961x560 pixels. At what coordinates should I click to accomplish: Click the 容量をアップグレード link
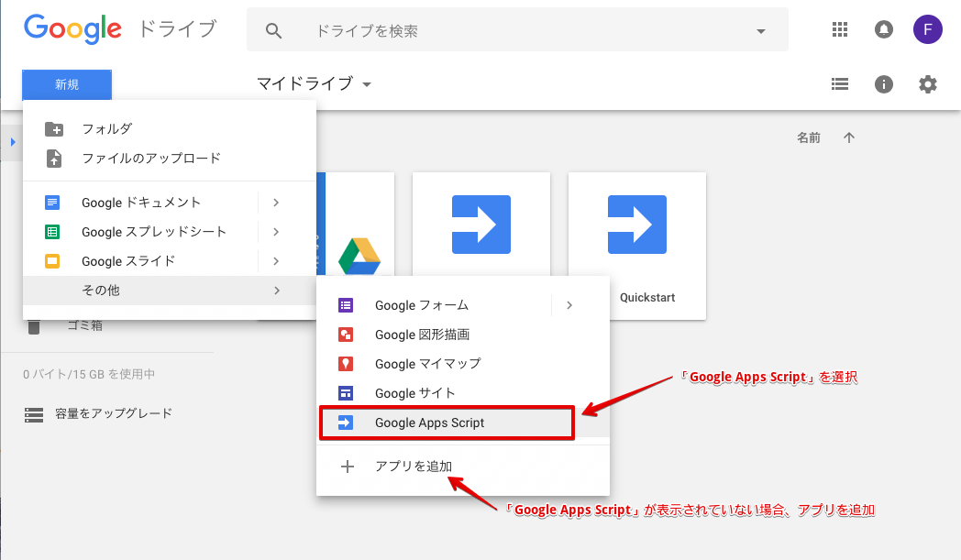[x=119, y=413]
